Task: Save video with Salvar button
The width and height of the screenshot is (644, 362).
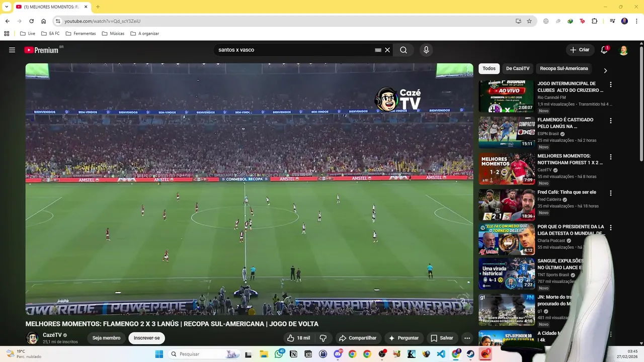Action: [442, 338]
